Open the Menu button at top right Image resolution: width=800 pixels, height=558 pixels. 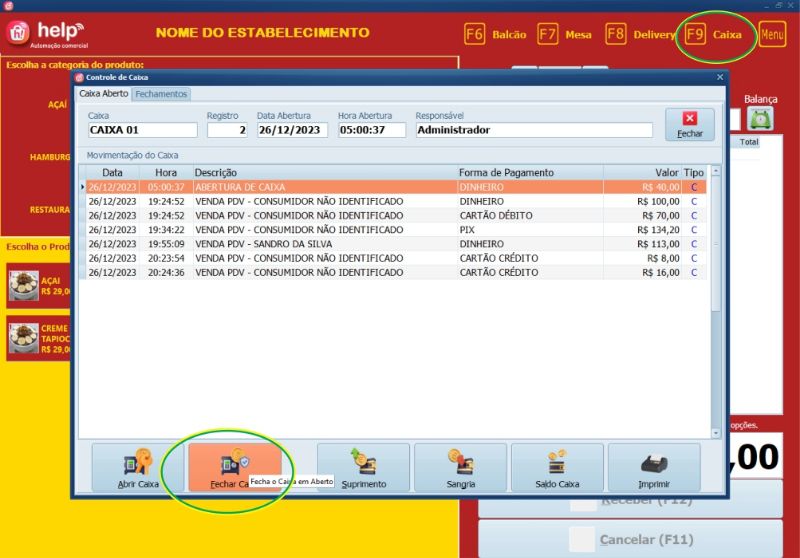(772, 35)
